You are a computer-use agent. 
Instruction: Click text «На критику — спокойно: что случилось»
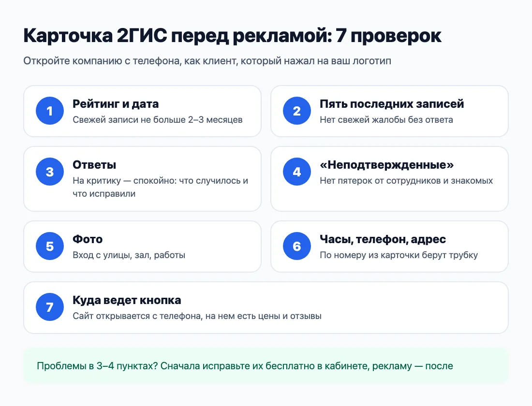point(158,181)
